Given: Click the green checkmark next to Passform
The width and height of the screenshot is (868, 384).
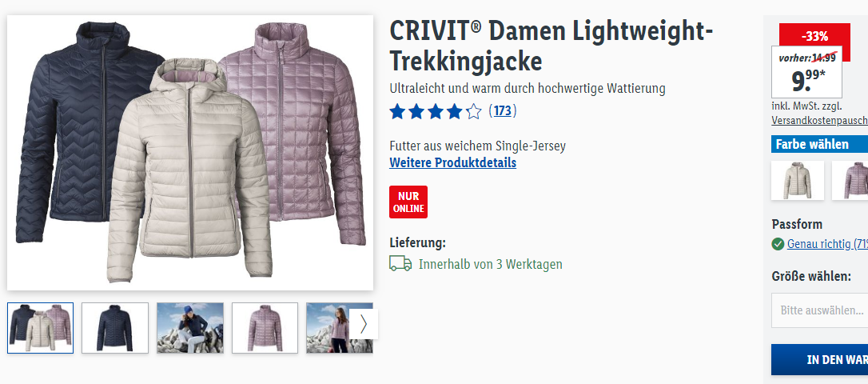Looking at the screenshot, I should tap(778, 244).
